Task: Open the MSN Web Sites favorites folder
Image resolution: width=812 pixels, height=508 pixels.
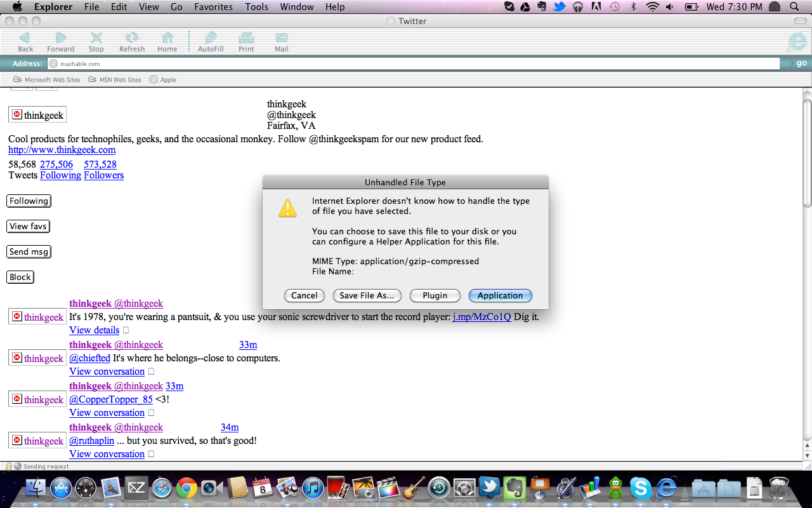Action: (x=115, y=80)
